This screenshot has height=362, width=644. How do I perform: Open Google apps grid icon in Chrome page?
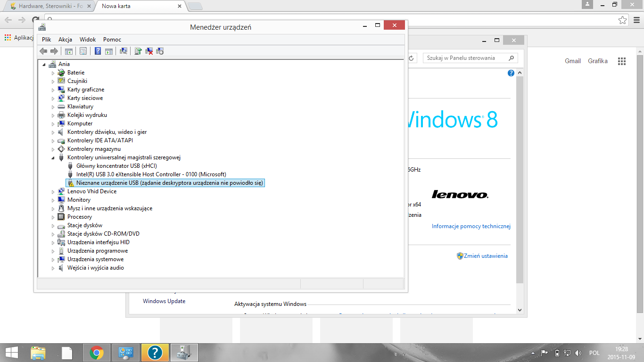(622, 61)
